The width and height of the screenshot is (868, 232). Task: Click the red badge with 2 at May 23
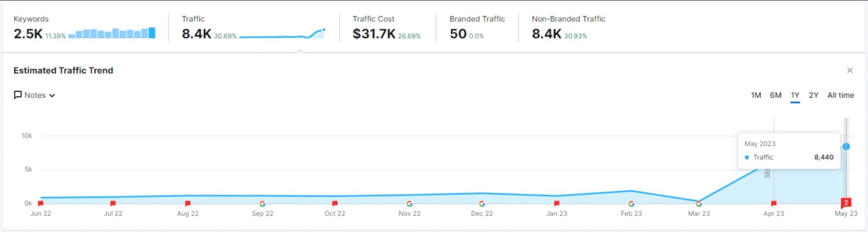click(x=846, y=203)
